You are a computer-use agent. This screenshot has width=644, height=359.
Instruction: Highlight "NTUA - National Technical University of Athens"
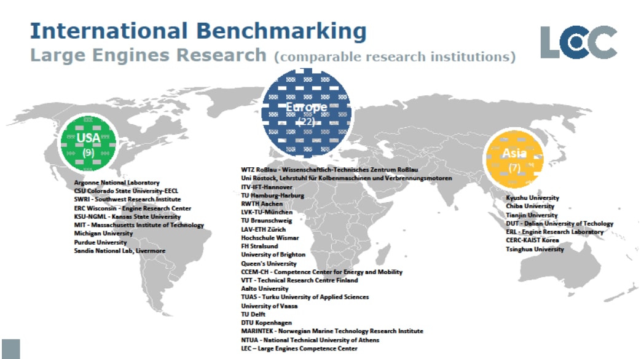coord(310,340)
